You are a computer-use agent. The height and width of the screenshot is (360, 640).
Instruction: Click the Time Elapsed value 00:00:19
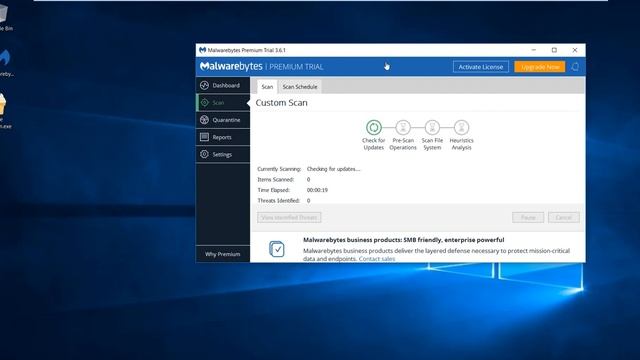(317, 190)
